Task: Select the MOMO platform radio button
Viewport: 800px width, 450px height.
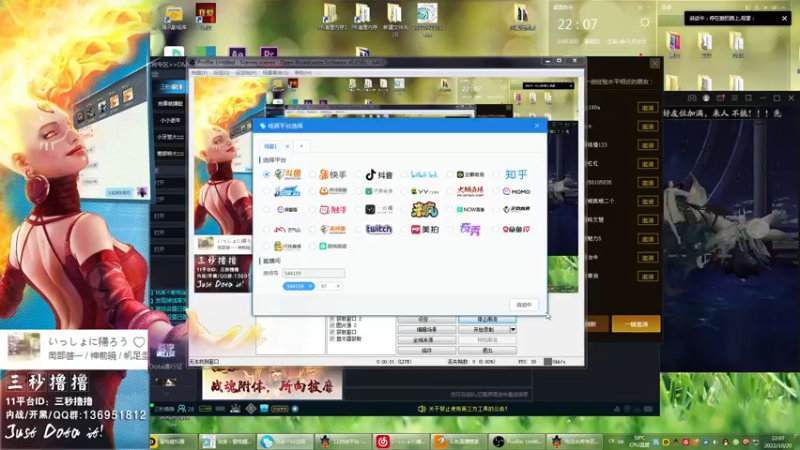Action: point(496,192)
